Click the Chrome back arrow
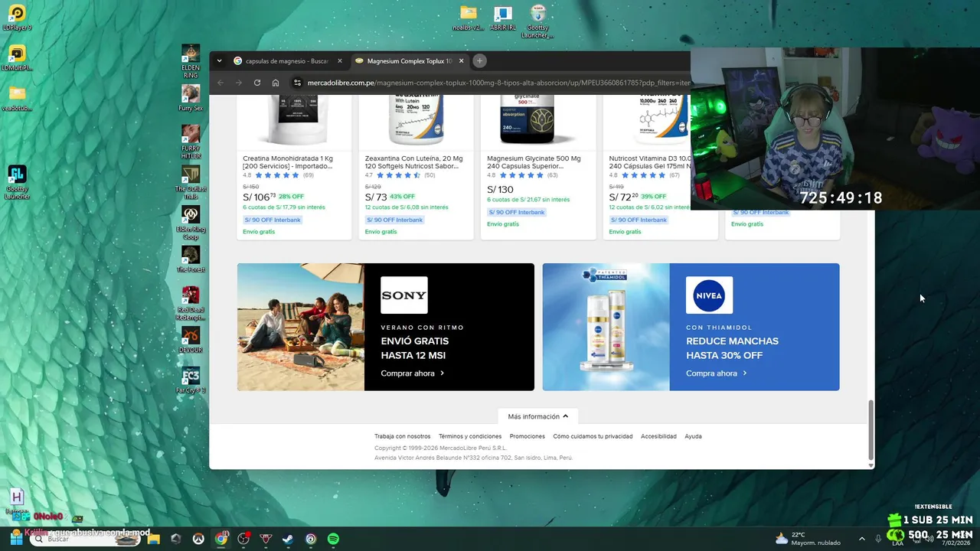This screenshot has height=551, width=980. 220,83
